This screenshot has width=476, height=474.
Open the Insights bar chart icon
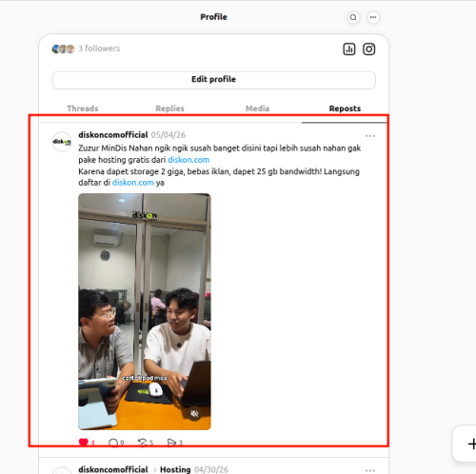349,49
